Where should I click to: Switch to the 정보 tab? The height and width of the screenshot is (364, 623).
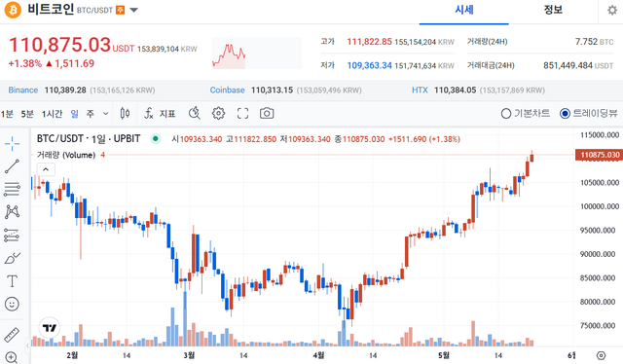(x=553, y=10)
